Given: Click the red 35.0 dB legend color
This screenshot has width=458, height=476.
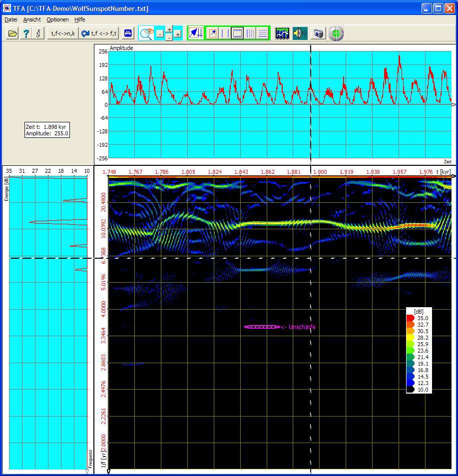Looking at the screenshot, I should [x=411, y=318].
